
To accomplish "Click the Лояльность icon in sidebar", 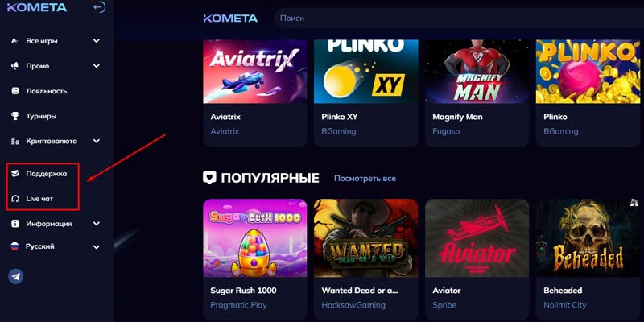I will click(15, 91).
